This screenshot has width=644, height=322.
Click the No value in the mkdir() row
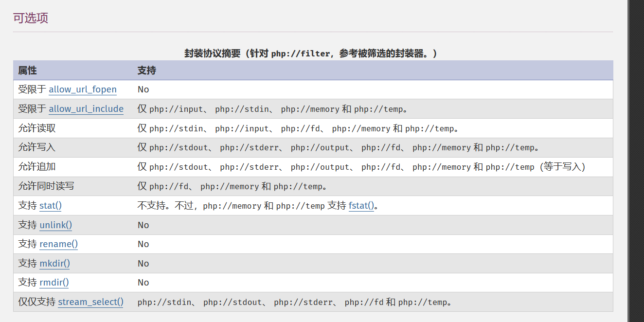click(x=143, y=264)
